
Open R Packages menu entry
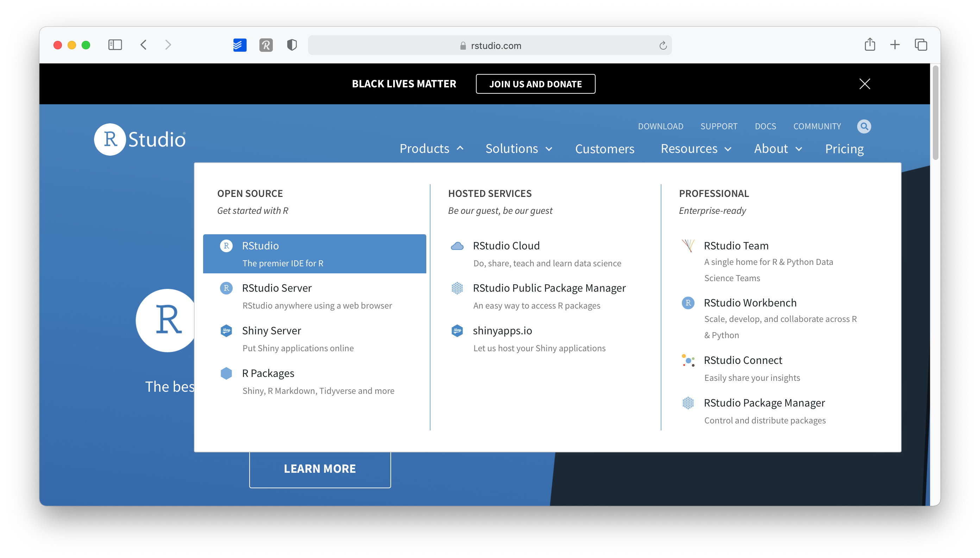(314, 381)
